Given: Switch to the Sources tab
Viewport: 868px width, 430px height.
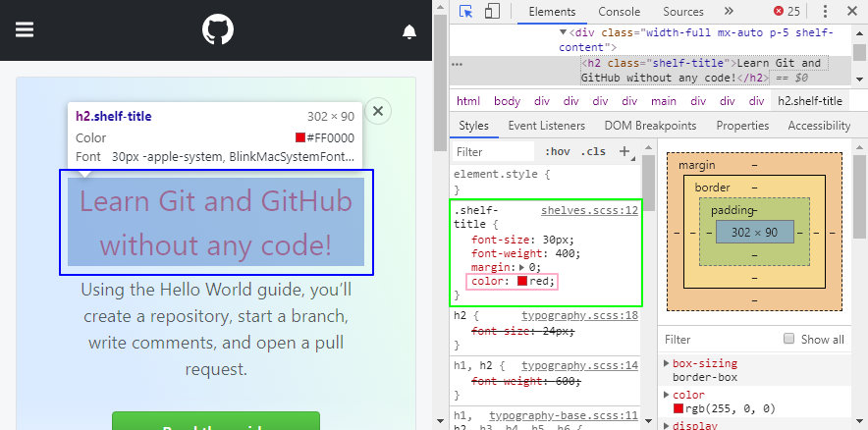Looking at the screenshot, I should (683, 12).
